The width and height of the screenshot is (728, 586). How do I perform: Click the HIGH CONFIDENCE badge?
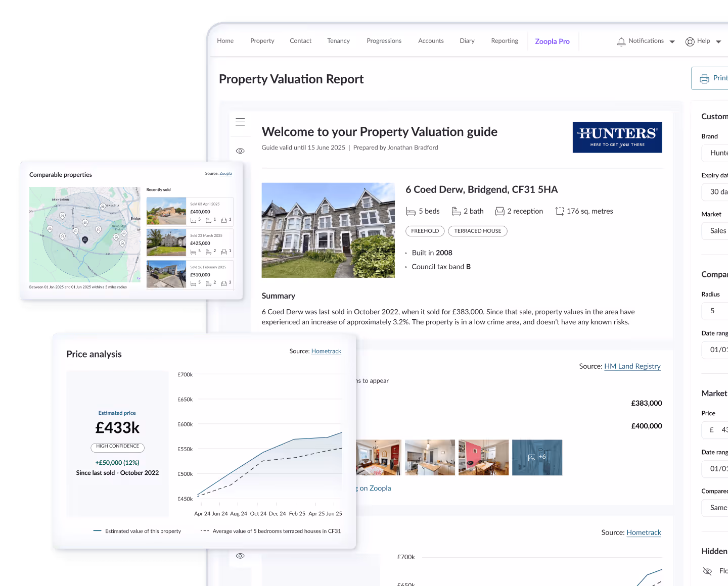(x=117, y=447)
